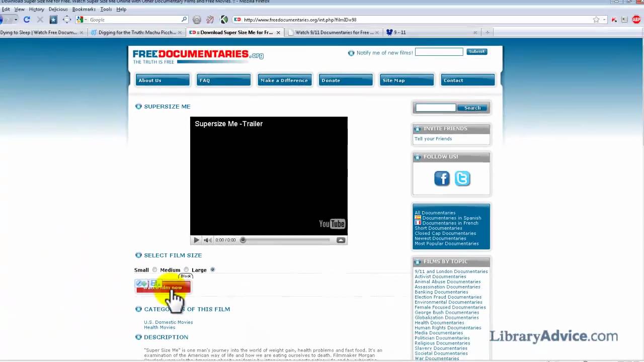
Task: Close the Digging for the Truth tab
Action: (x=180, y=32)
